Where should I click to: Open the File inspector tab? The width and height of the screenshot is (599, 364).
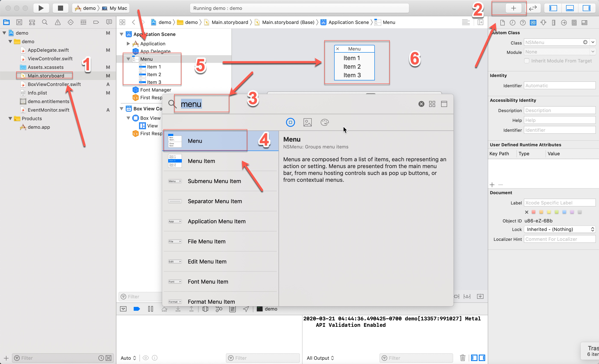(503, 23)
